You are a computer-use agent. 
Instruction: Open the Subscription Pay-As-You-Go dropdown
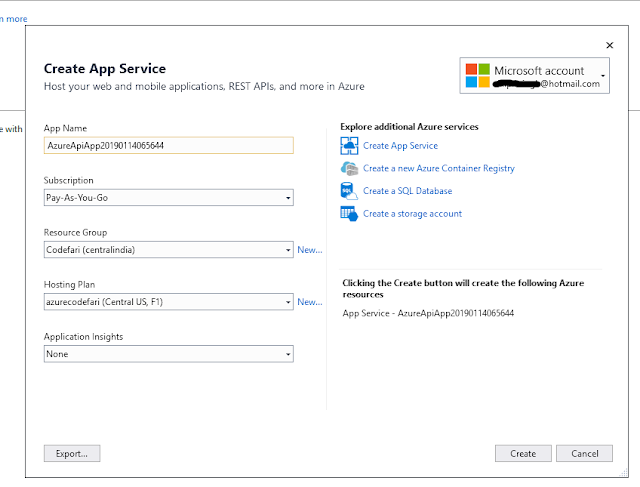click(169, 198)
